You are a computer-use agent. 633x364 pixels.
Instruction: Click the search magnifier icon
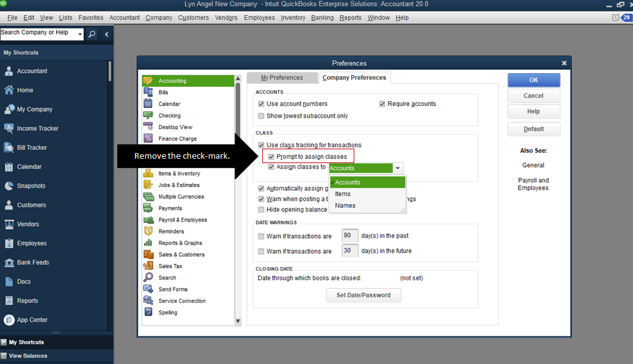92,34
